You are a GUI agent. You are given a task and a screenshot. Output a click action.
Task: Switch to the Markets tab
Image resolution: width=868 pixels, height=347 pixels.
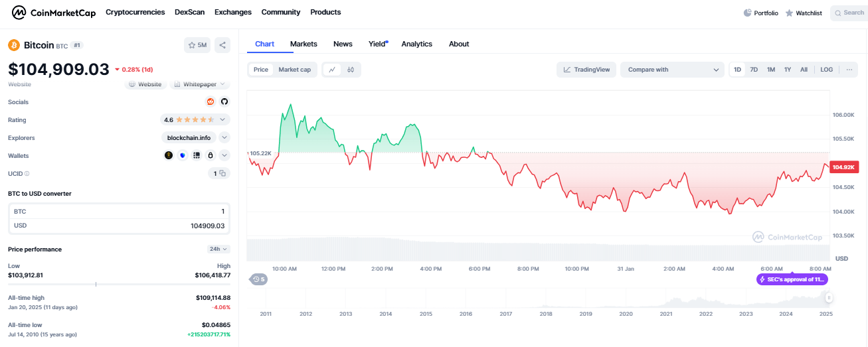(304, 44)
